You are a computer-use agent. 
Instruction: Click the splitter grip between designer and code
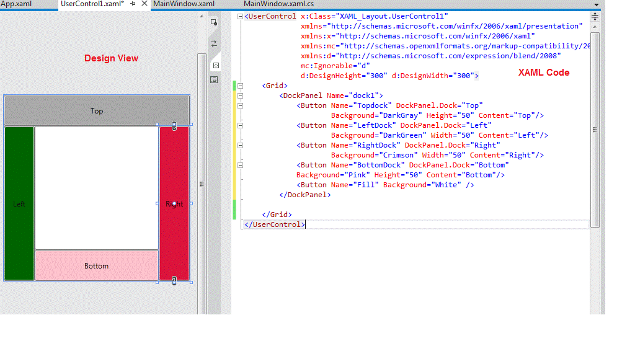pyautogui.click(x=201, y=184)
